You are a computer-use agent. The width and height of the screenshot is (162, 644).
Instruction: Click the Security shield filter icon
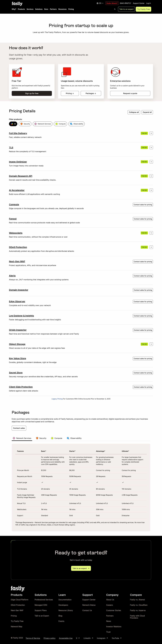(x=22, y=124)
